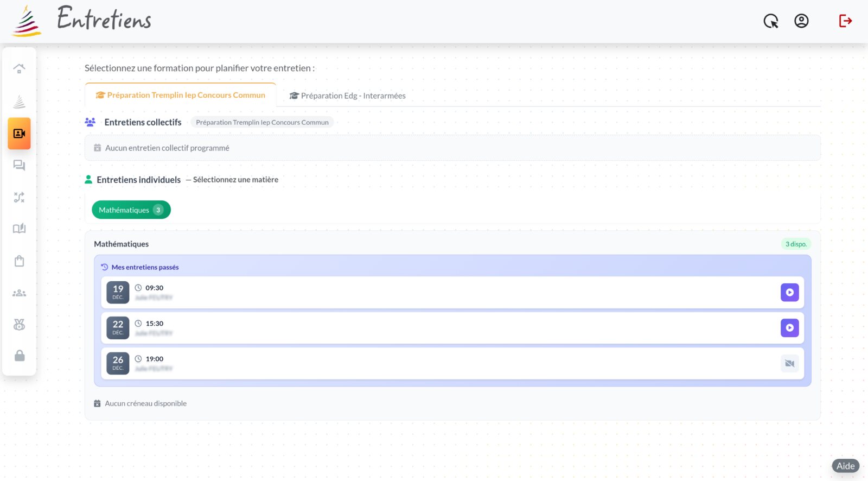Open the medal awards sidebar icon
Image resolution: width=868 pixels, height=481 pixels.
click(x=19, y=325)
